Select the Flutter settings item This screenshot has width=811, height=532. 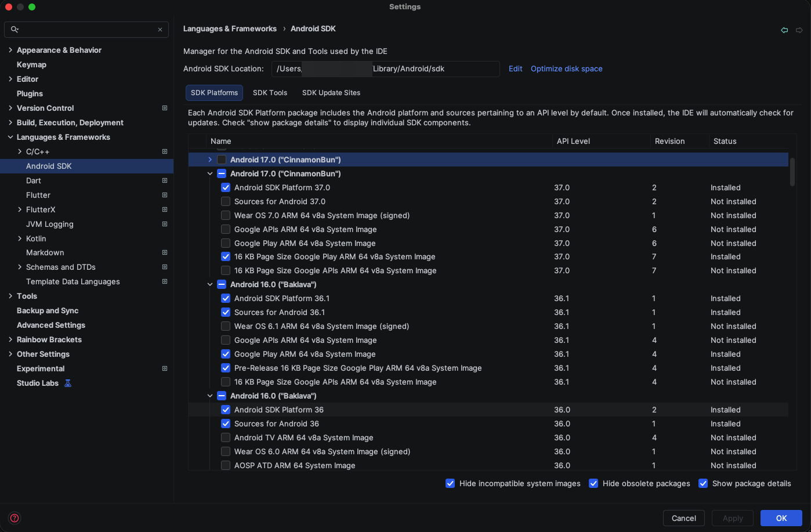pos(38,195)
